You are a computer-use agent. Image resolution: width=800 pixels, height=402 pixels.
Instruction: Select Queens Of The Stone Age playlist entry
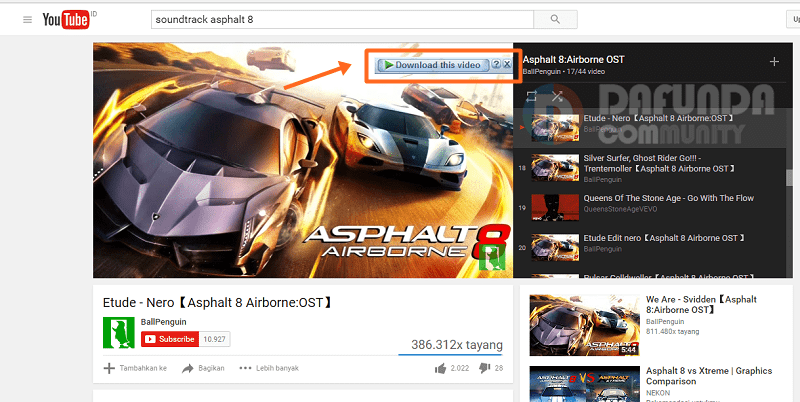[x=640, y=205]
